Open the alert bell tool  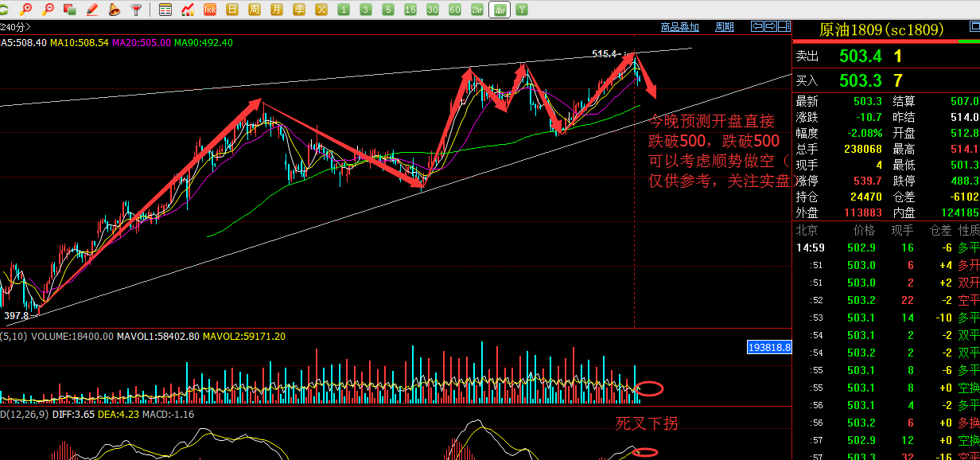tap(114, 10)
